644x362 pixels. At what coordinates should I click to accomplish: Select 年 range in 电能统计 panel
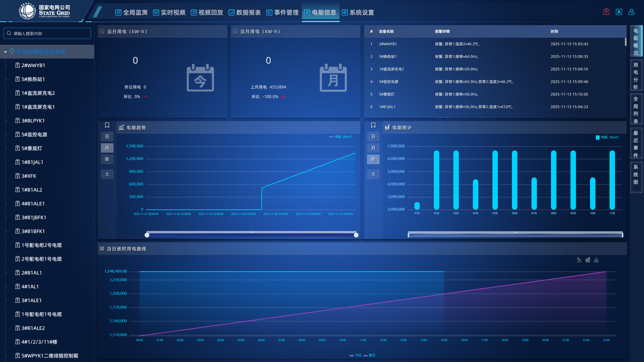(x=373, y=159)
